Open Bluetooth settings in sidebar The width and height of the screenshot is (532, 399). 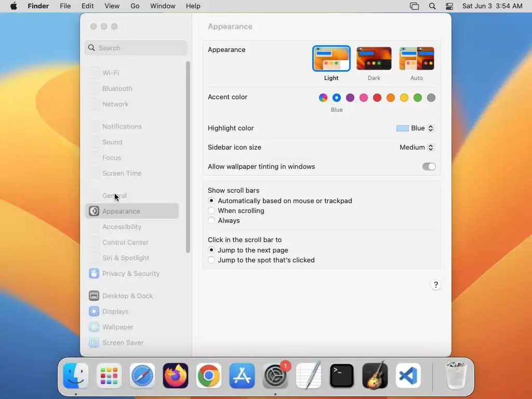click(132, 88)
